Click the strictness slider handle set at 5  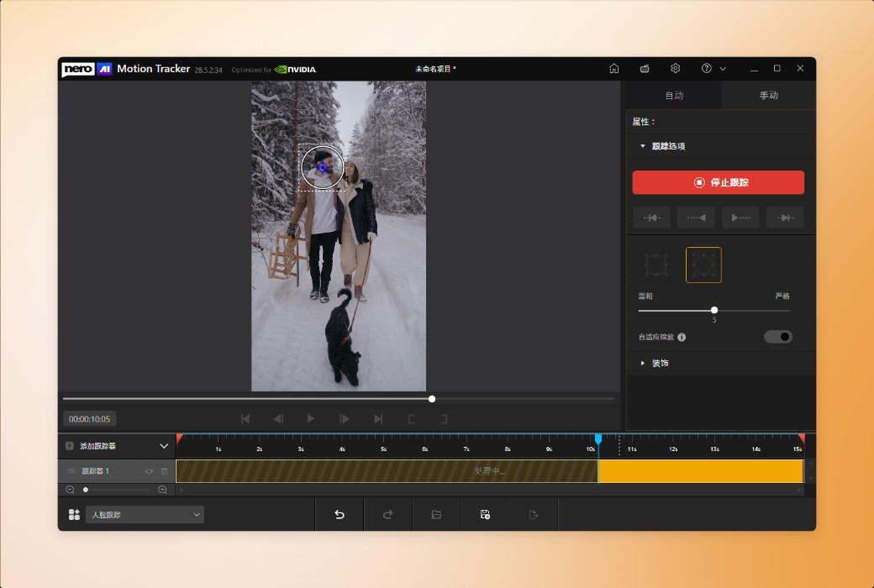tap(713, 309)
